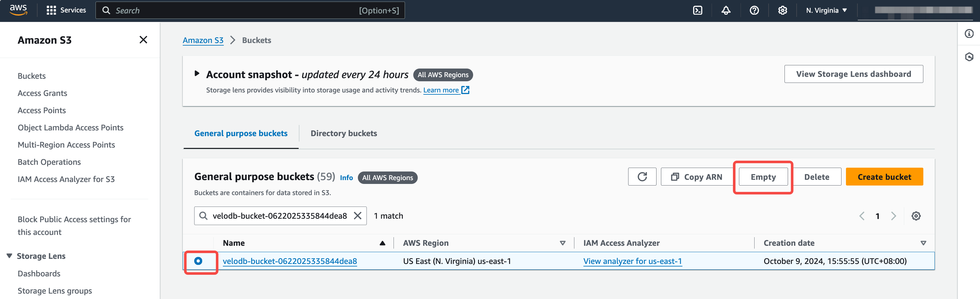This screenshot has width=980, height=299.
Task: Open the settings gear in top navigation
Action: 782,10
